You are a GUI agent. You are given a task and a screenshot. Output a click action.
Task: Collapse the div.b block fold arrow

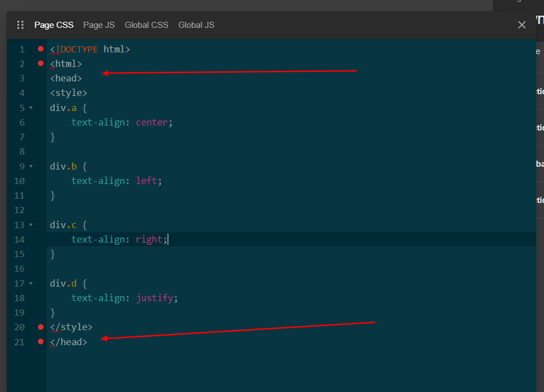click(31, 166)
